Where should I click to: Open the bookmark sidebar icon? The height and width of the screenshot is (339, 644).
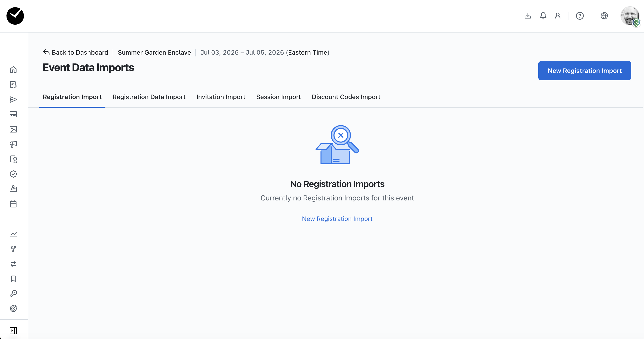click(13, 279)
